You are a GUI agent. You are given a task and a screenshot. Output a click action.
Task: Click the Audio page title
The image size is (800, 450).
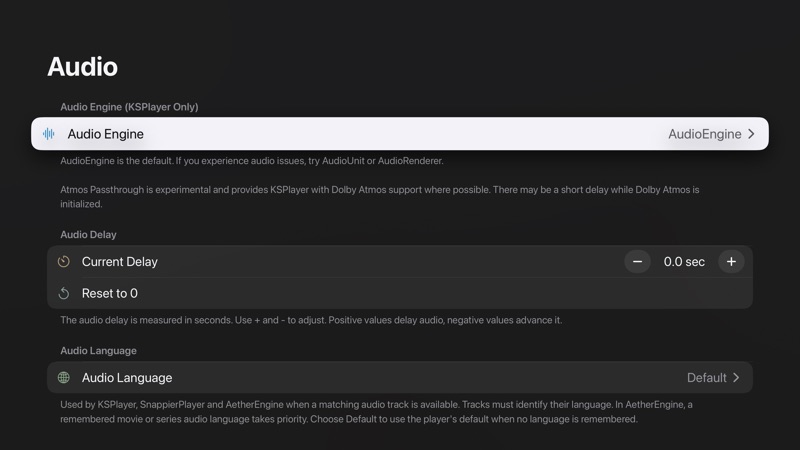click(83, 67)
